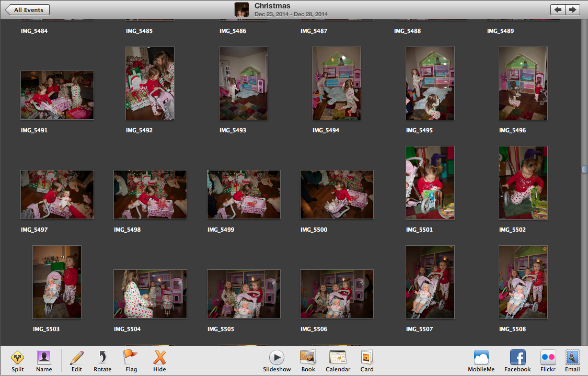Click the Christmas event title text
588x376 pixels.
tap(272, 6)
